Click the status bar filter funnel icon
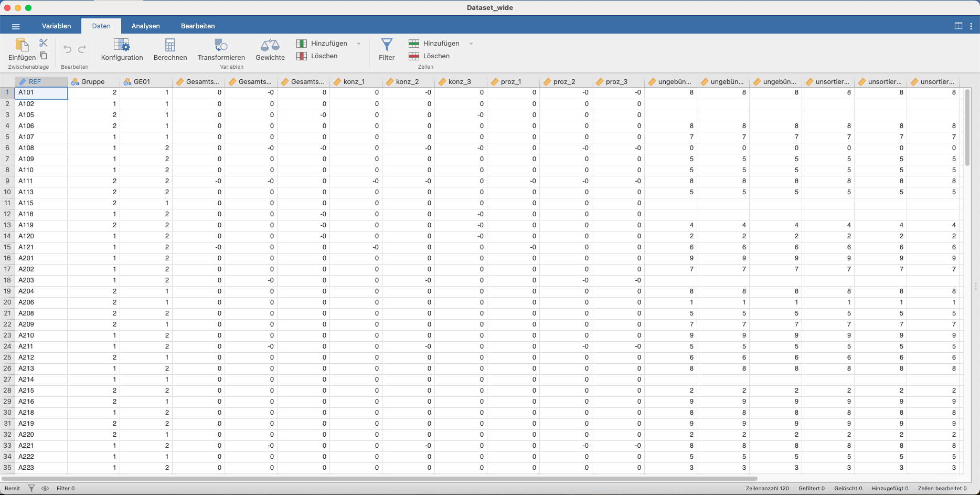 coord(31,488)
